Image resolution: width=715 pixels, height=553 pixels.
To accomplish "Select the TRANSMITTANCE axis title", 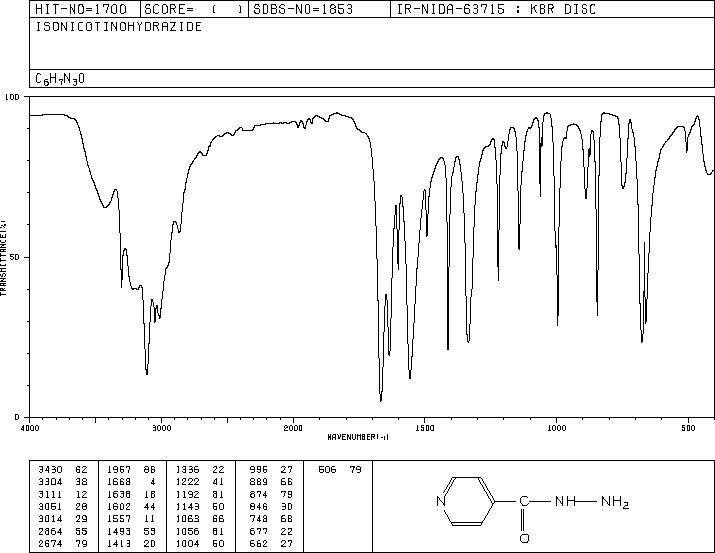I will pyautogui.click(x=3, y=258).
